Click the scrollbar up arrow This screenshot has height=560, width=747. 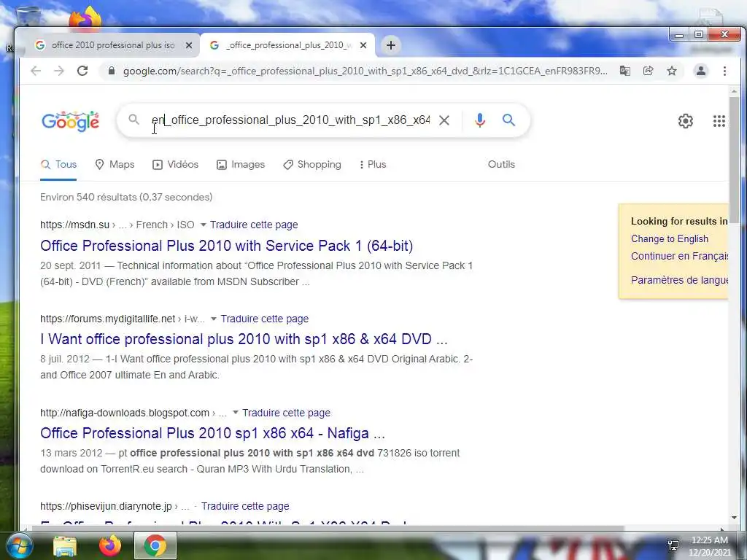[x=734, y=90]
